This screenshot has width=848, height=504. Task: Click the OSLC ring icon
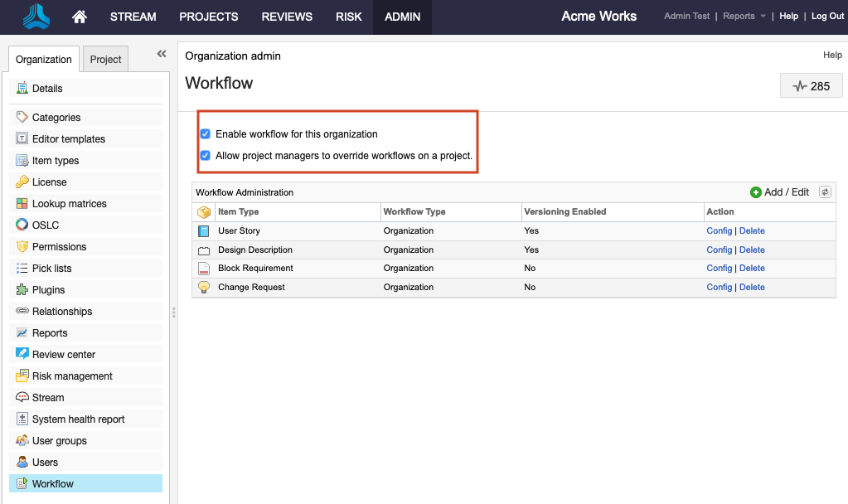point(22,225)
